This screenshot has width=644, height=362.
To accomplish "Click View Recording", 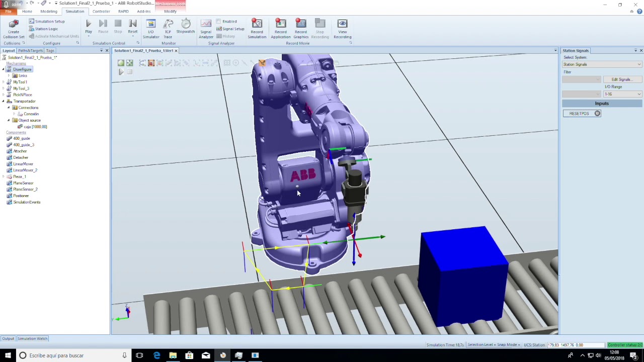I will 342,29.
